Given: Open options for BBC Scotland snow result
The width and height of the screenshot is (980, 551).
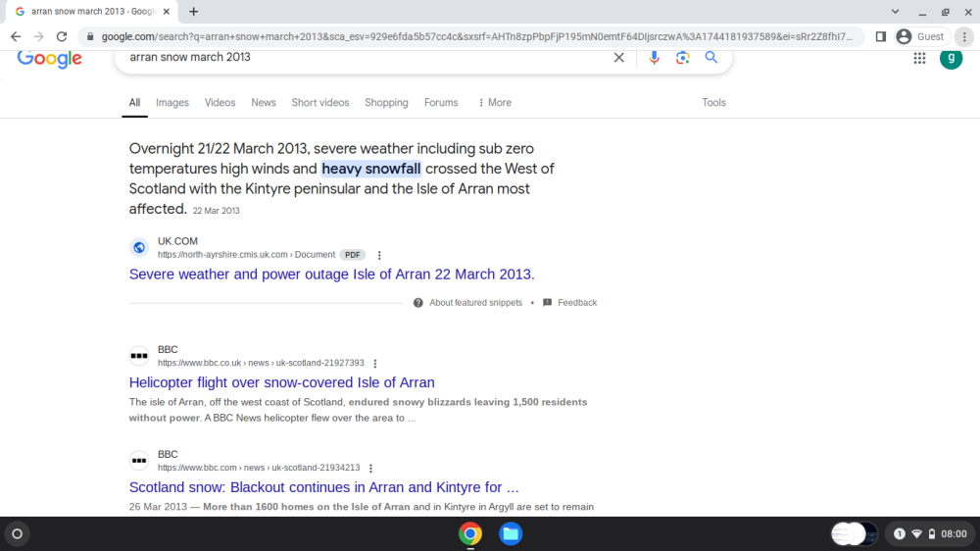Looking at the screenshot, I should point(370,469).
